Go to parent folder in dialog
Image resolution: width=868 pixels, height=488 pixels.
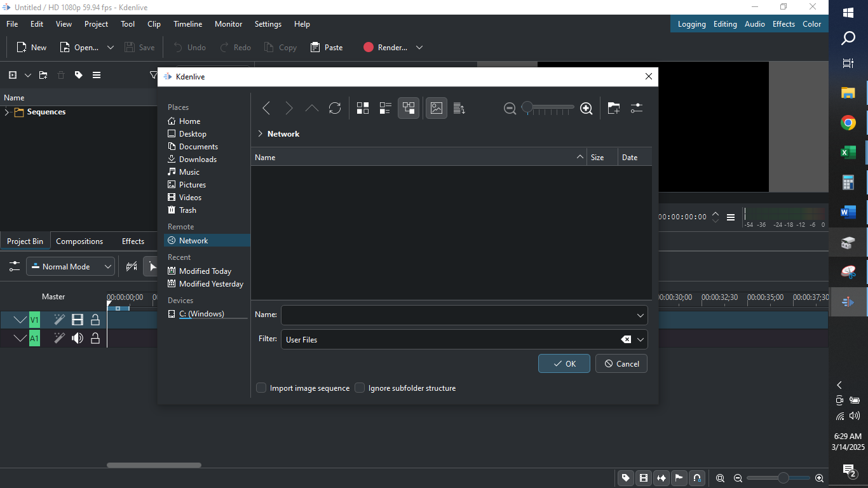pos(312,109)
